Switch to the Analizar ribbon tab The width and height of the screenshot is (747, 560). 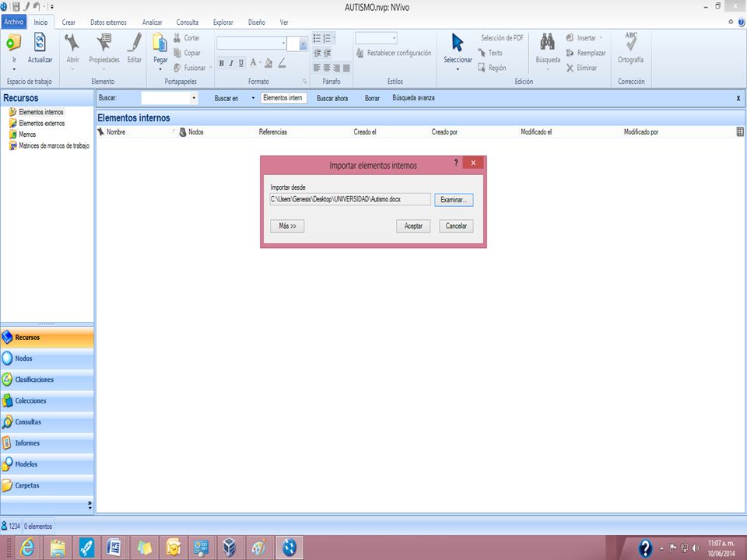tap(152, 23)
